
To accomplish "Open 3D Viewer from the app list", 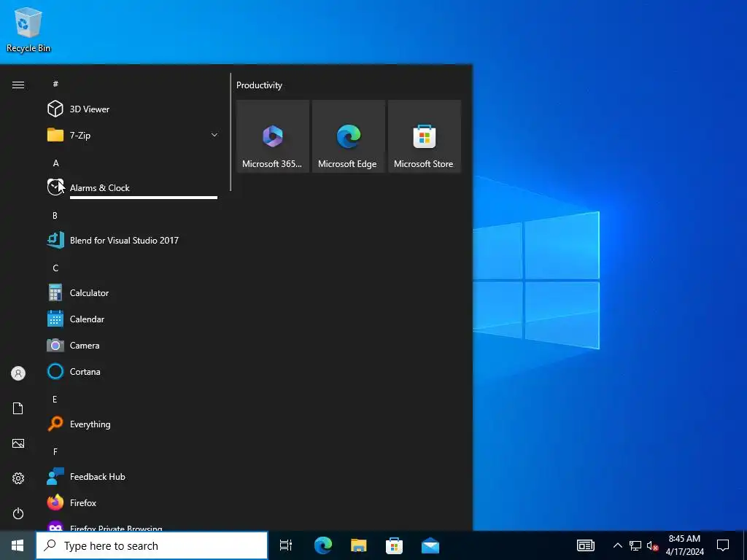I will (133, 109).
